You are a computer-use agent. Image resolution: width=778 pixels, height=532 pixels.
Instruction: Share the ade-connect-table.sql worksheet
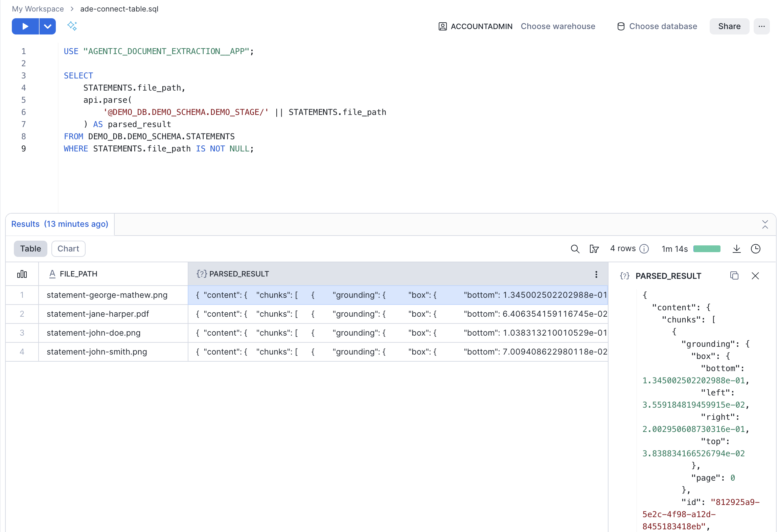pos(729,26)
